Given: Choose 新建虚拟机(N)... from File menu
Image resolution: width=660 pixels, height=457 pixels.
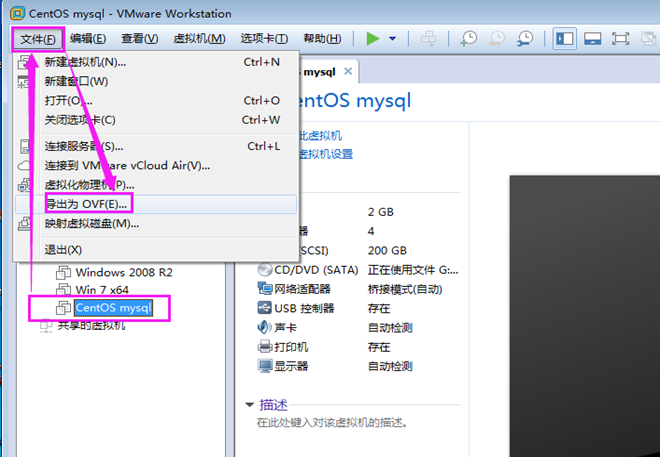Looking at the screenshot, I should pyautogui.click(x=157, y=62).
